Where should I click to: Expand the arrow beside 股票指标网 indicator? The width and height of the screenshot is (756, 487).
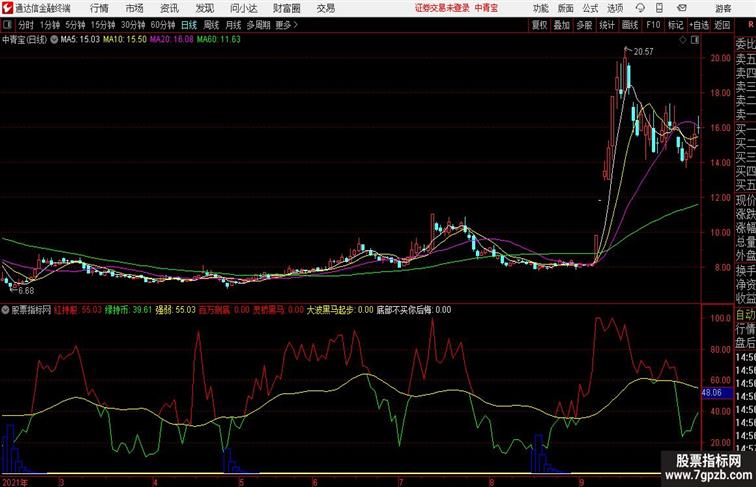5,310
